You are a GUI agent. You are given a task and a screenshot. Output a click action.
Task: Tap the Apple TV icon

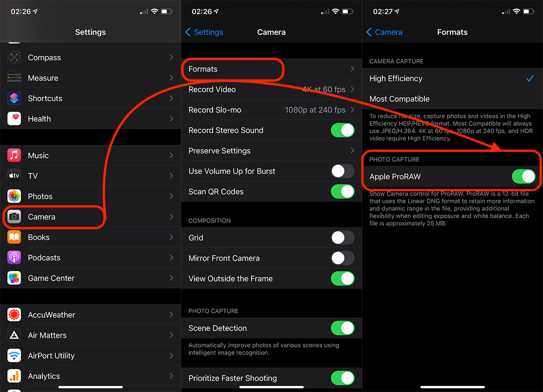coord(14,176)
